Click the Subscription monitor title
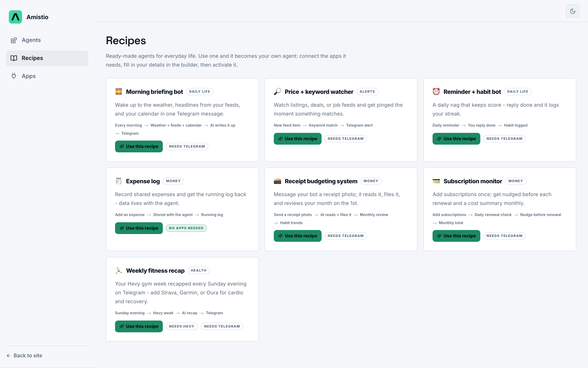 click(473, 181)
